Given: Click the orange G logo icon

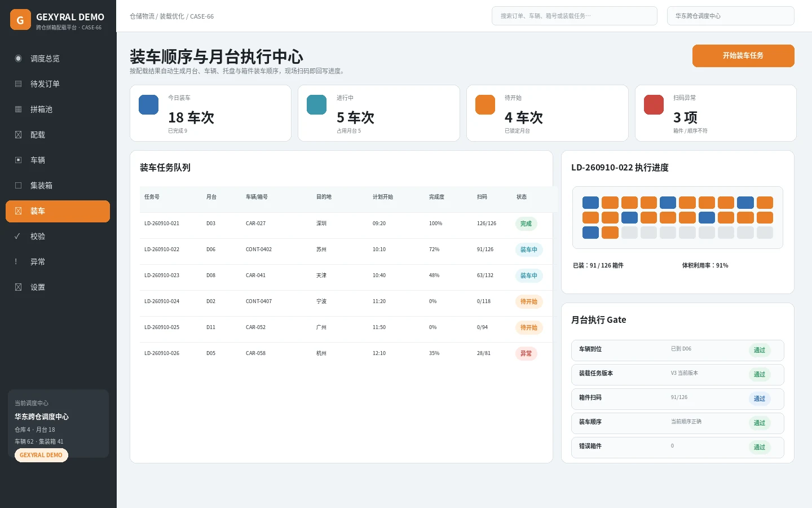Looking at the screenshot, I should 20,20.
